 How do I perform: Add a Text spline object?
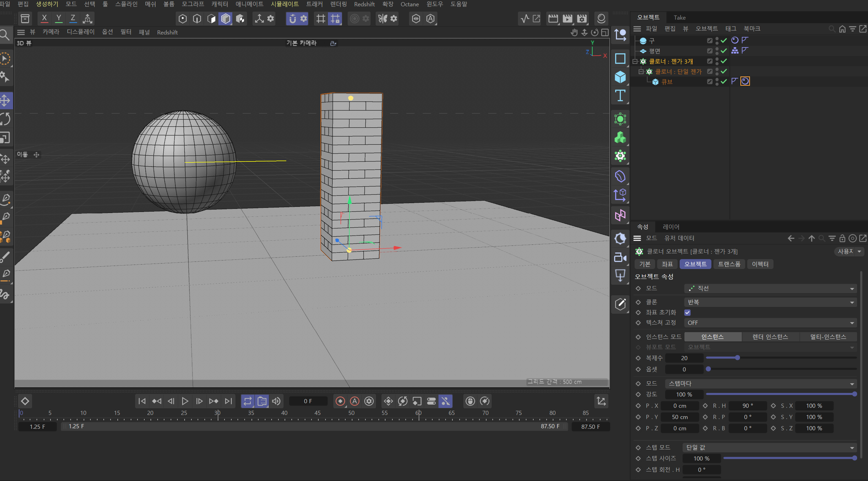tap(620, 96)
